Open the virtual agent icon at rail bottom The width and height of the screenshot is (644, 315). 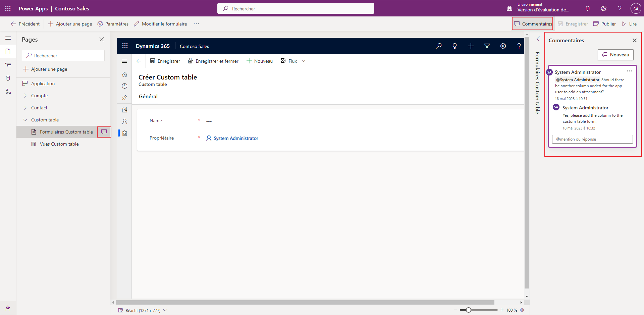[8, 308]
